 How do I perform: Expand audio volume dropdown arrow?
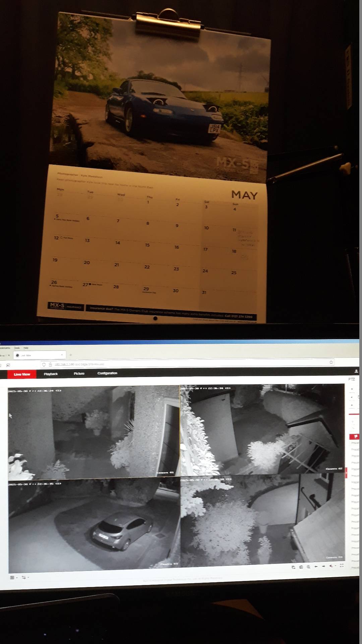[x=336, y=566]
